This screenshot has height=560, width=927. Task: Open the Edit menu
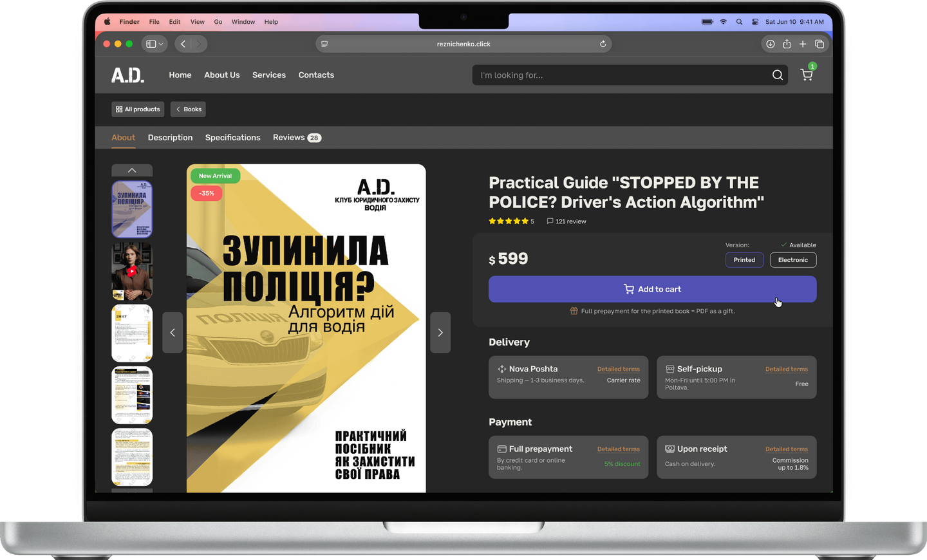pos(174,22)
